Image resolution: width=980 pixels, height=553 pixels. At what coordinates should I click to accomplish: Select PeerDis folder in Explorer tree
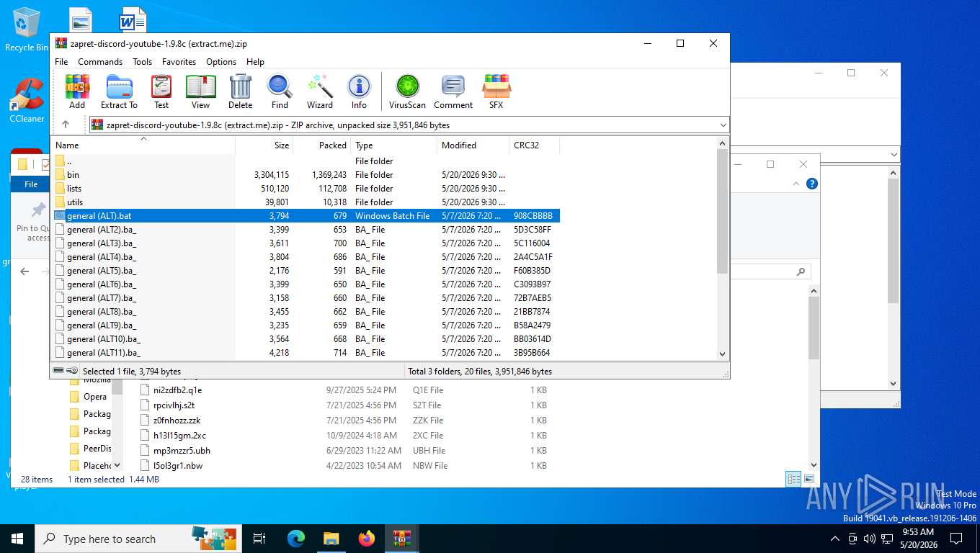point(97,449)
